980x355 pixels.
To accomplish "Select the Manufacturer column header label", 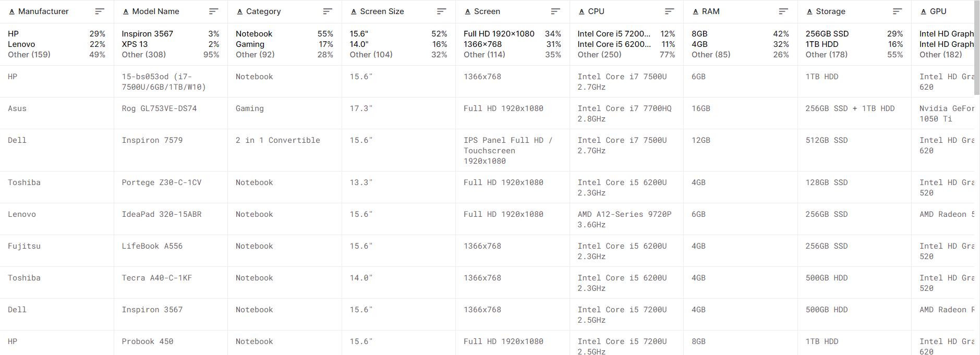I will click(43, 11).
